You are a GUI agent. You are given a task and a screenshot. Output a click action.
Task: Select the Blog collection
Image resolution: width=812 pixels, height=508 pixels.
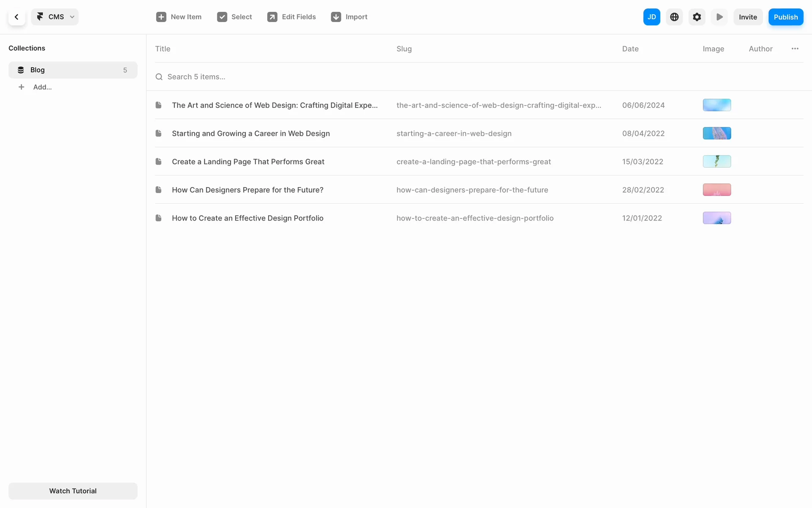73,70
